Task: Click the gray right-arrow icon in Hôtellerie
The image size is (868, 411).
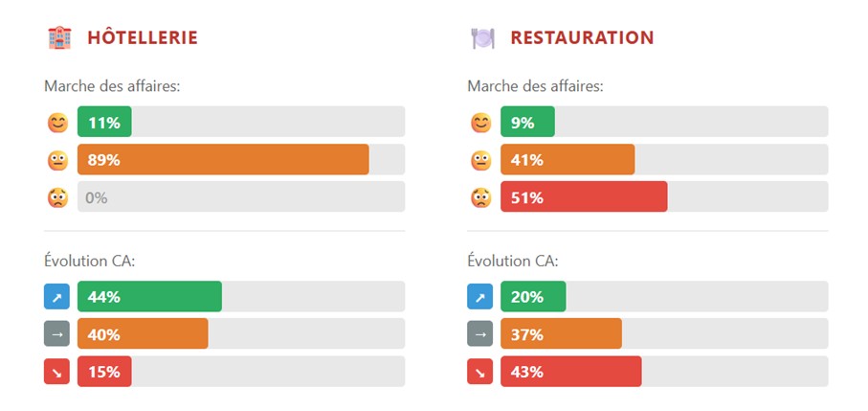Action: tap(57, 334)
